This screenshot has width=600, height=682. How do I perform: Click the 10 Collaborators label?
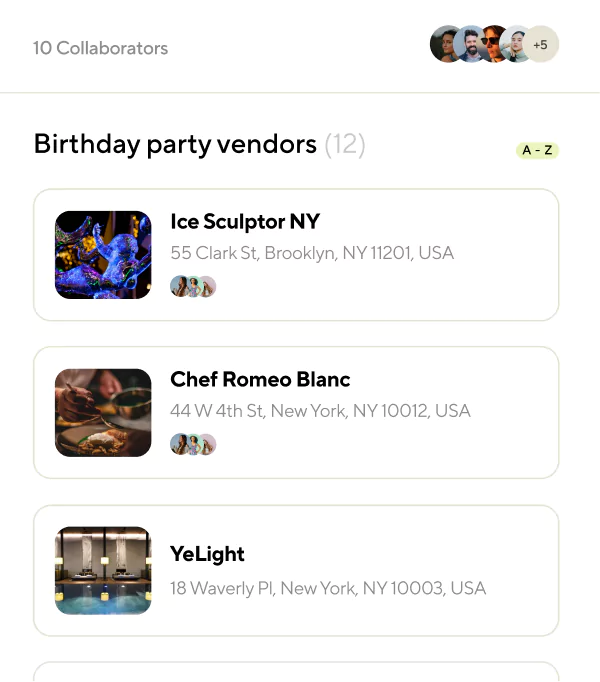(100, 48)
